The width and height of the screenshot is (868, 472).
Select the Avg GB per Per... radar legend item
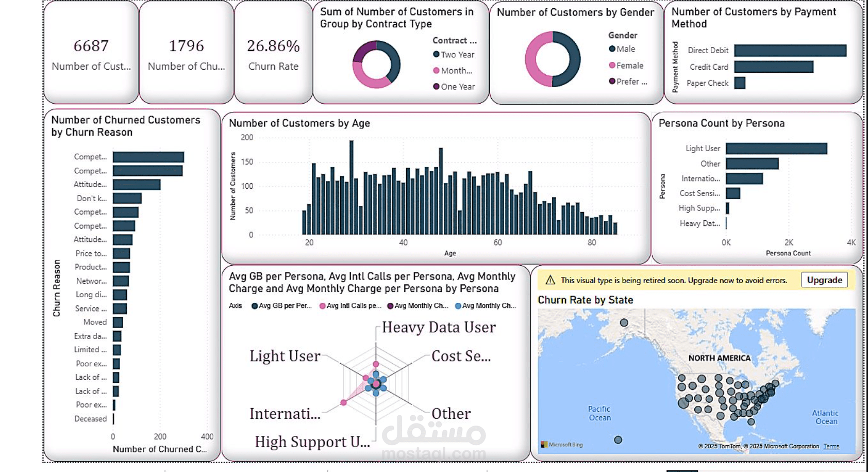281,306
